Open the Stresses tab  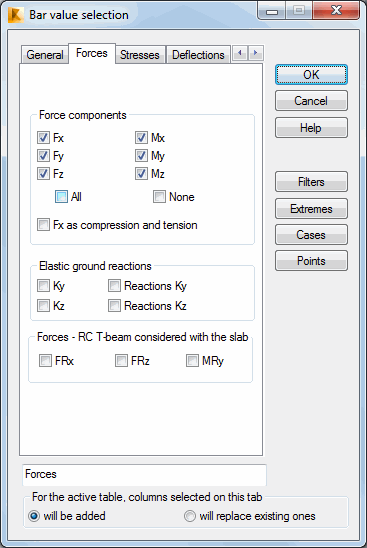coord(140,55)
